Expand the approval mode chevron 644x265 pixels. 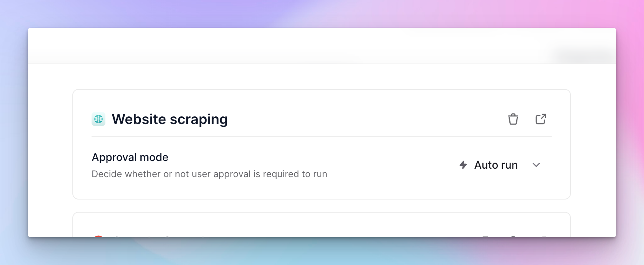click(x=536, y=165)
